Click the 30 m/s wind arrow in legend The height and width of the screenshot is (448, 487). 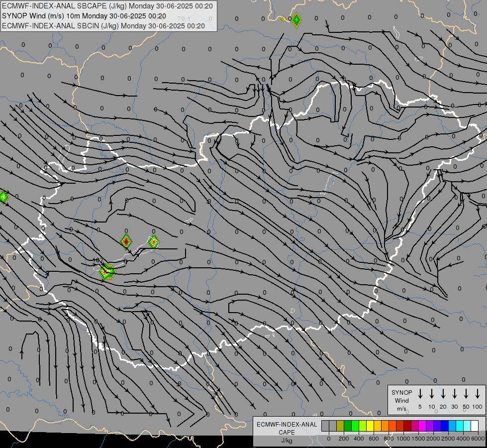click(454, 394)
